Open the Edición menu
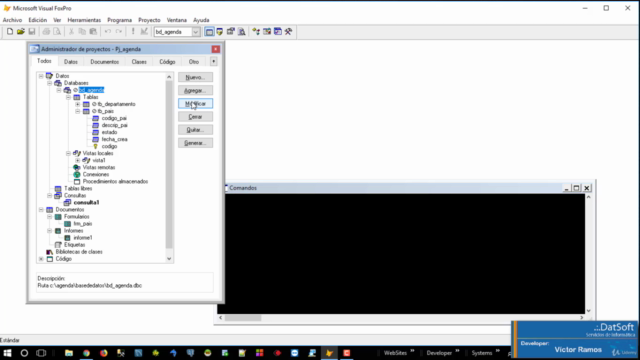This screenshot has width=640, height=360. click(x=38, y=20)
